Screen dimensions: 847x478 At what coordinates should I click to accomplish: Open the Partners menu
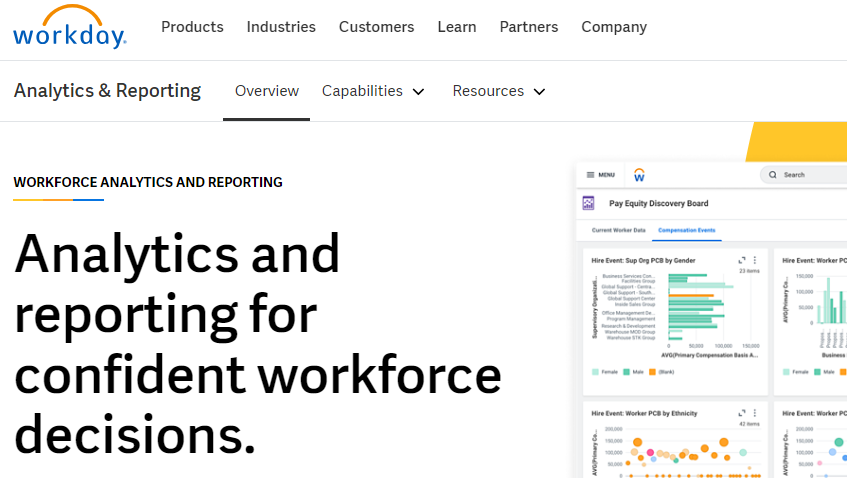(529, 27)
